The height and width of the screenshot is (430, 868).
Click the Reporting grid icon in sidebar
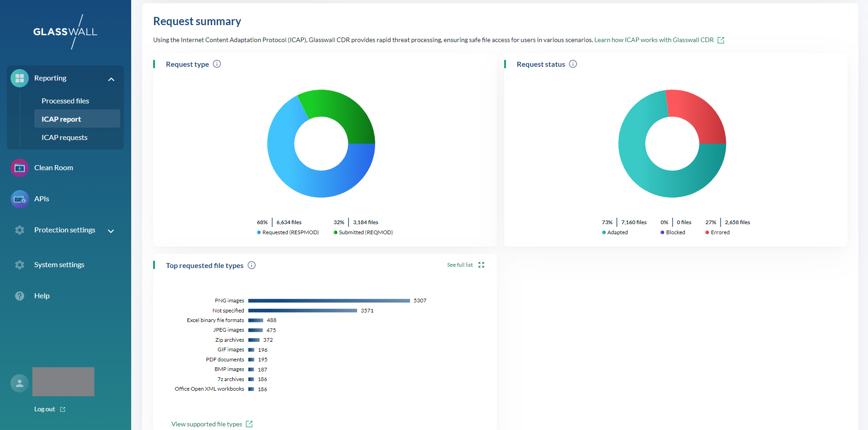pos(20,78)
